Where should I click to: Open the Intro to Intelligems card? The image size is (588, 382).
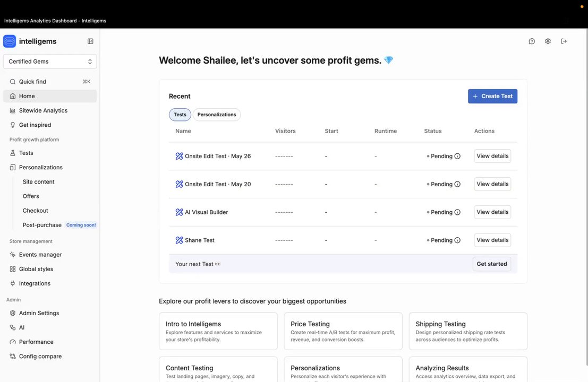(218, 332)
